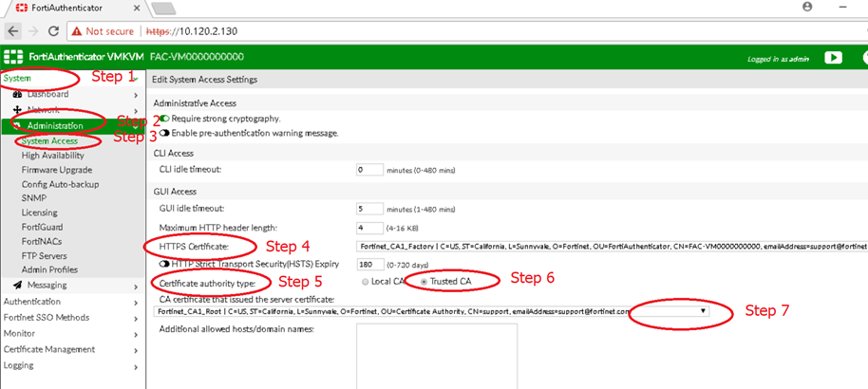Click the browser back arrow button

12,31
